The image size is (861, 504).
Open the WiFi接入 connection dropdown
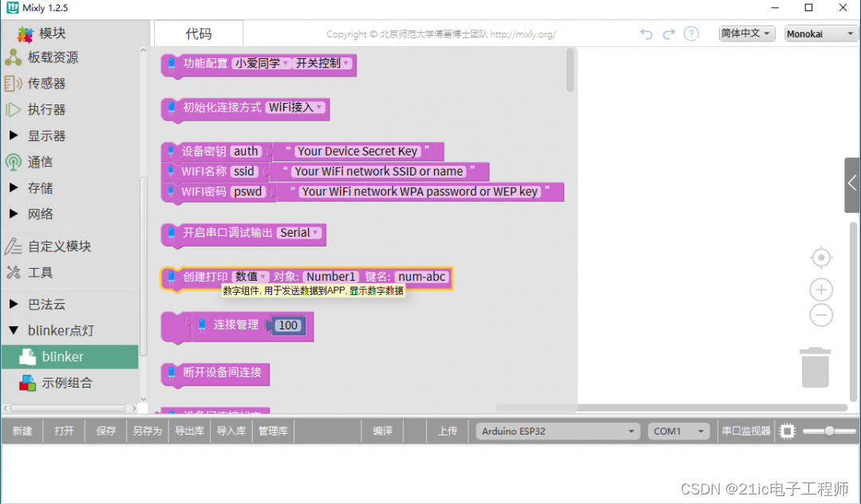[x=295, y=107]
